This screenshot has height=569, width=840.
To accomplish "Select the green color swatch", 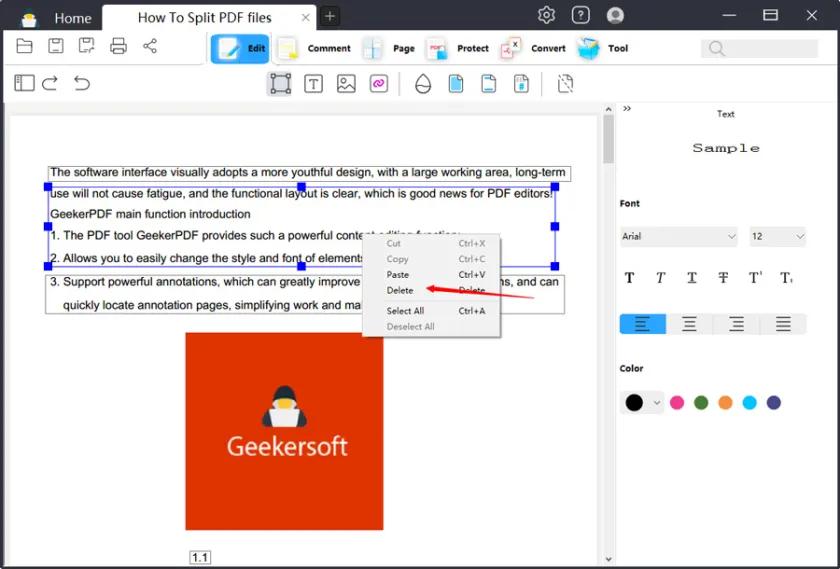I will [x=701, y=403].
